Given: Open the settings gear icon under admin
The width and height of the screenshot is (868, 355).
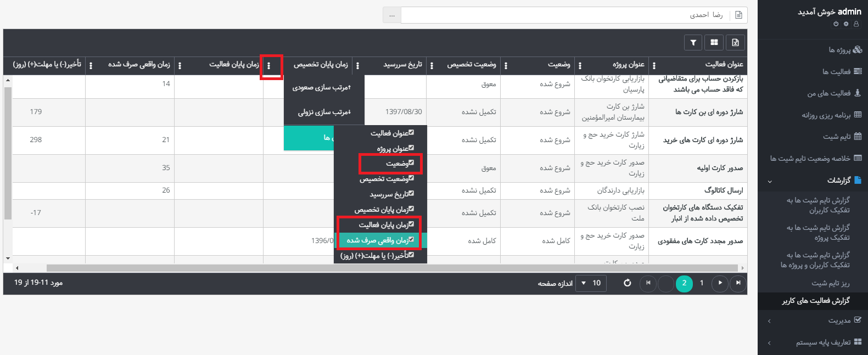Looking at the screenshot, I should (846, 24).
